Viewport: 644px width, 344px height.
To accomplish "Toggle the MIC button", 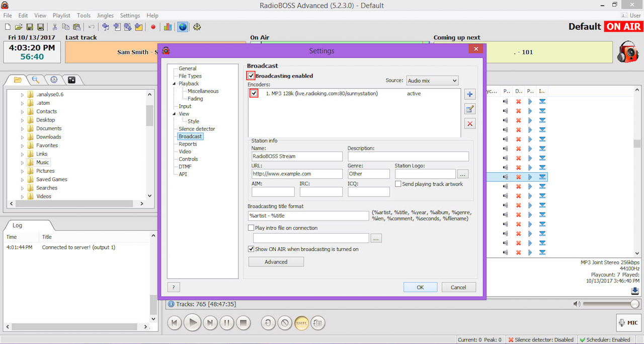I will click(x=628, y=323).
